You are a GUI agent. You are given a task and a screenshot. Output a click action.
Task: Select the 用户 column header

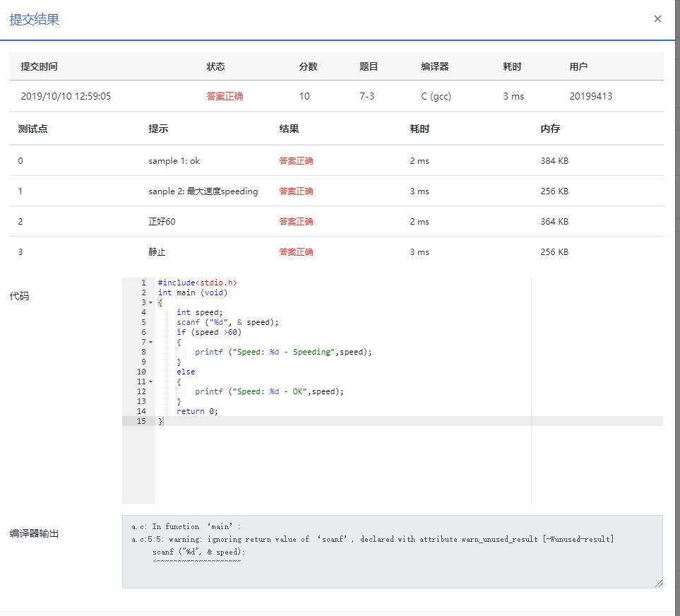tap(578, 66)
